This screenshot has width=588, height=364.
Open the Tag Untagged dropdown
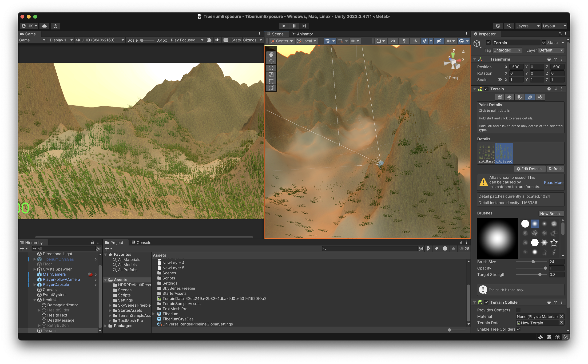(507, 50)
